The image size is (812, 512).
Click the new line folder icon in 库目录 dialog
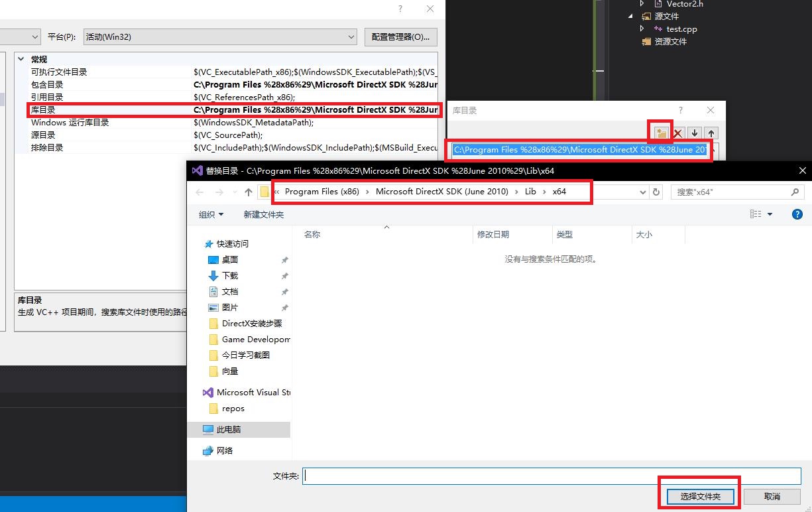(661, 133)
